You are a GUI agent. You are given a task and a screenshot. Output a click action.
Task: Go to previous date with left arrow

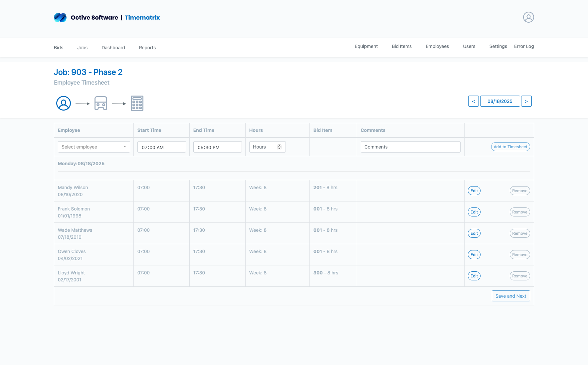[473, 101]
